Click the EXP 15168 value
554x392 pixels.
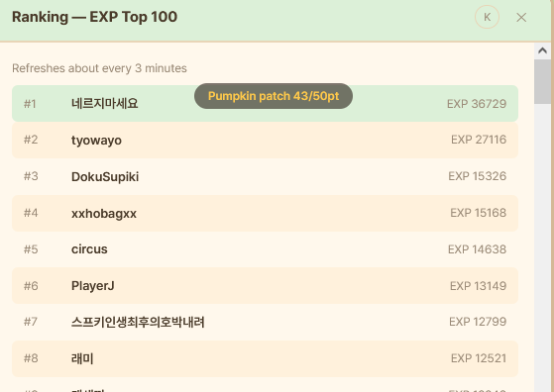(x=479, y=213)
